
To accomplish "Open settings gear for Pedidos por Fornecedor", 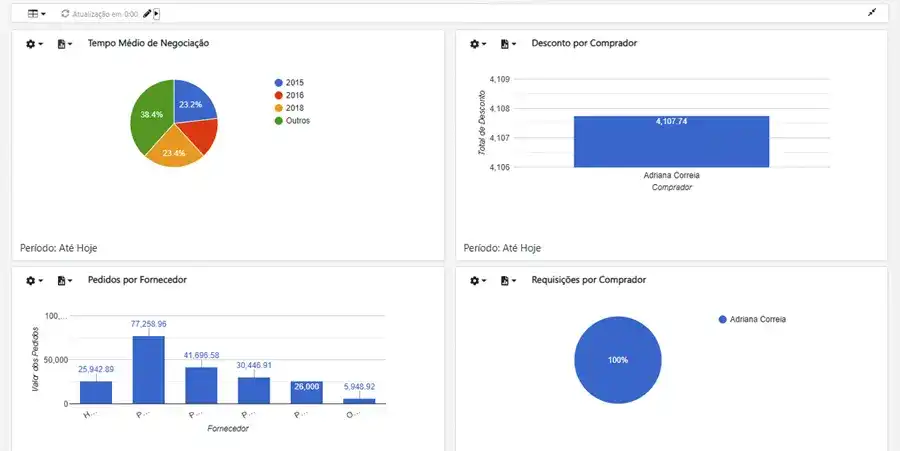I will click(33, 281).
